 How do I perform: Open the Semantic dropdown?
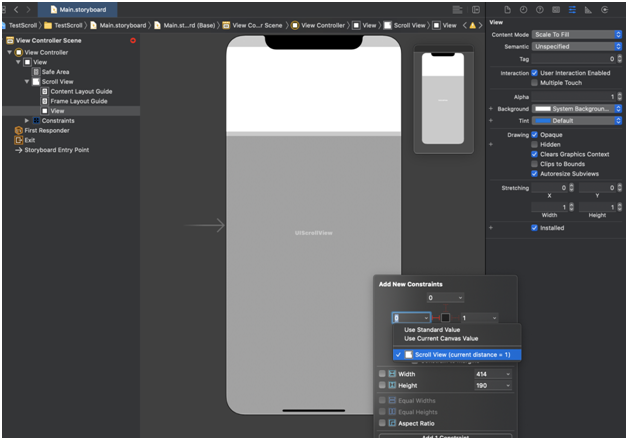[x=577, y=46]
